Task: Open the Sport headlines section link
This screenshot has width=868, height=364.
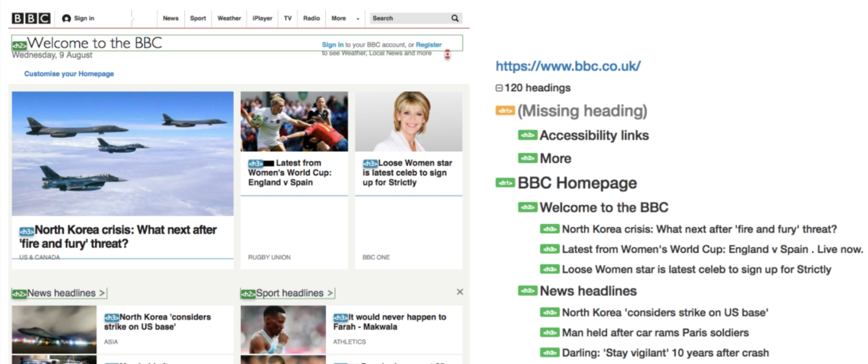Action: [294, 293]
